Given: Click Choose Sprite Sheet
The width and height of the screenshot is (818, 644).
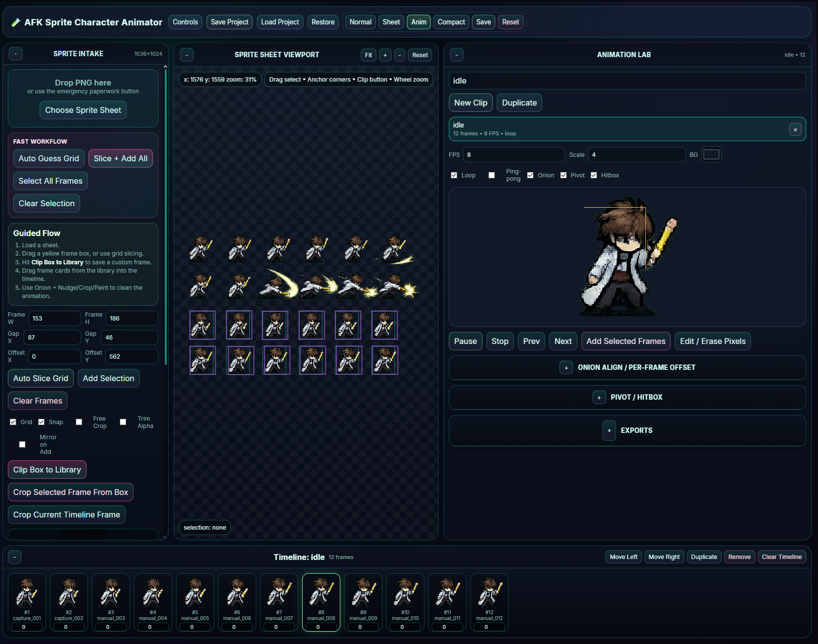Looking at the screenshot, I should pos(83,110).
